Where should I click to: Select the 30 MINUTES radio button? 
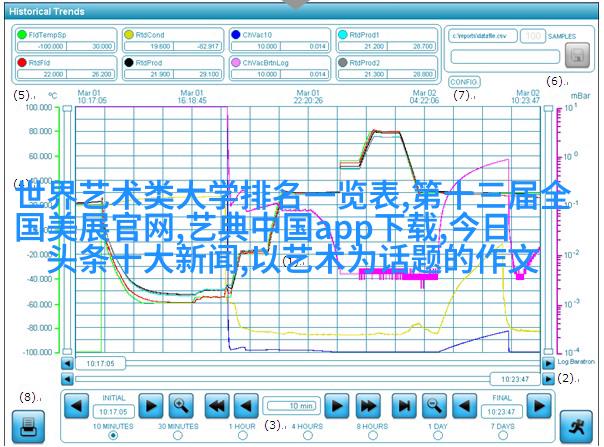click(178, 436)
